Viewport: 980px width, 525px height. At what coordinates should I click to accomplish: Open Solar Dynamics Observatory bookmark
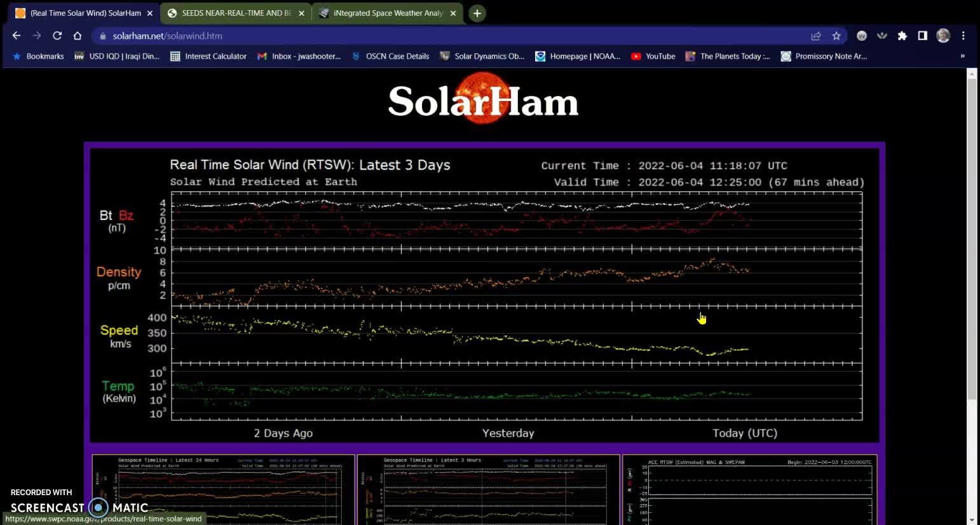(482, 56)
